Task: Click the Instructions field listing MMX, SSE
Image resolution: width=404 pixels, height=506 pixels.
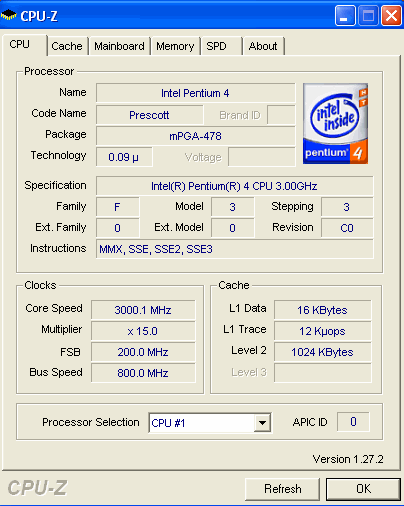Action: [x=235, y=249]
